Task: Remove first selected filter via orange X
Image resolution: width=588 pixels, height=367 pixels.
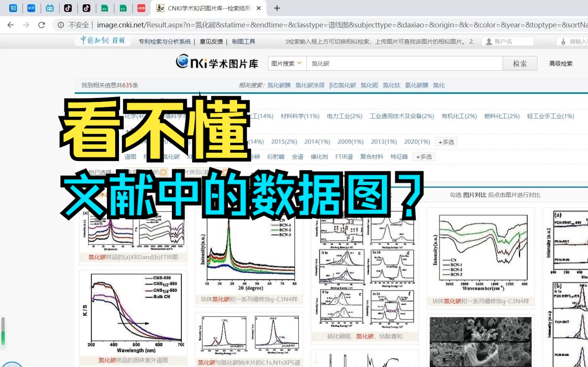Action: [164, 172]
